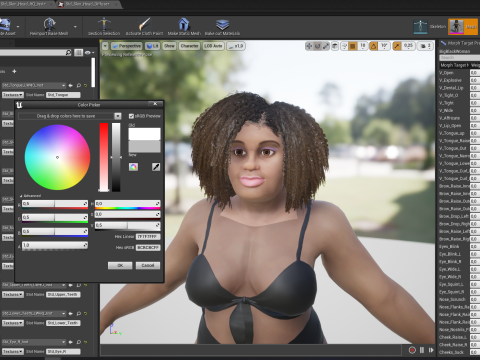Screen dimensions: 480x360
Task: Open the eye view options in the details panel
Action: [89, 52]
